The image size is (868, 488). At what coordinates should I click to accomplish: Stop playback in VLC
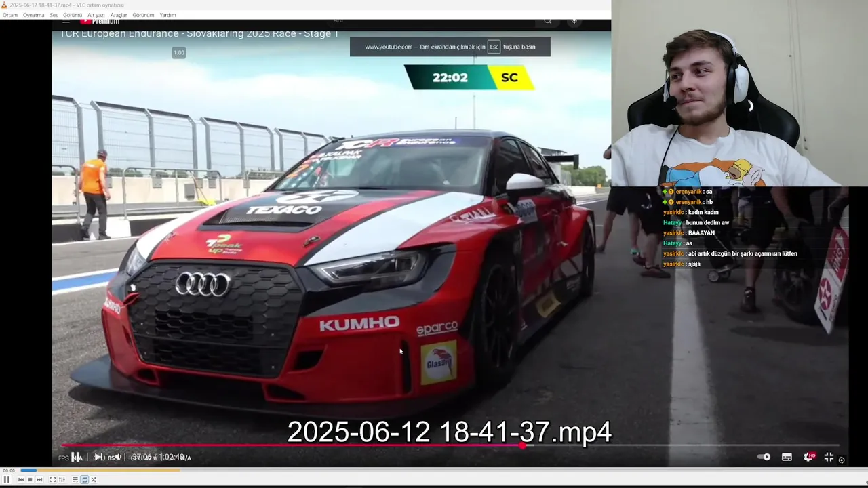tap(30, 479)
